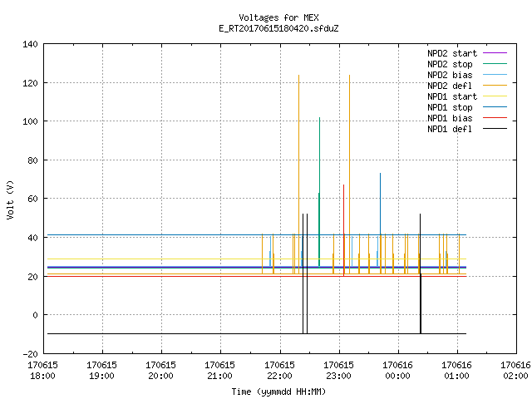Click the "NPD2 defl" legend label
532x399 pixels.
click(x=450, y=86)
